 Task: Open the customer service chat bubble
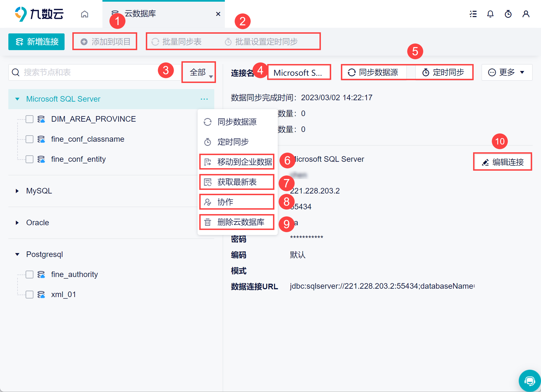pyautogui.click(x=529, y=381)
